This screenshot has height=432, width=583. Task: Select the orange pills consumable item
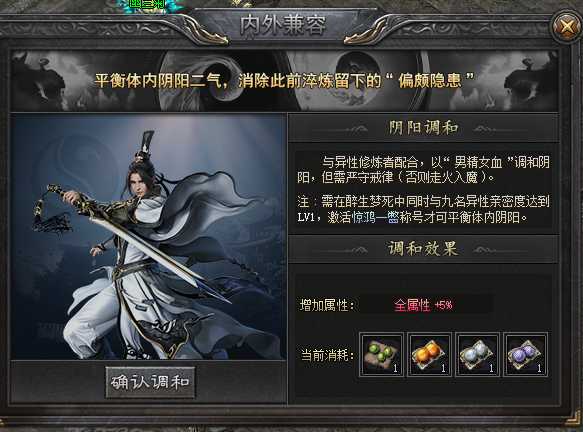tap(429, 355)
